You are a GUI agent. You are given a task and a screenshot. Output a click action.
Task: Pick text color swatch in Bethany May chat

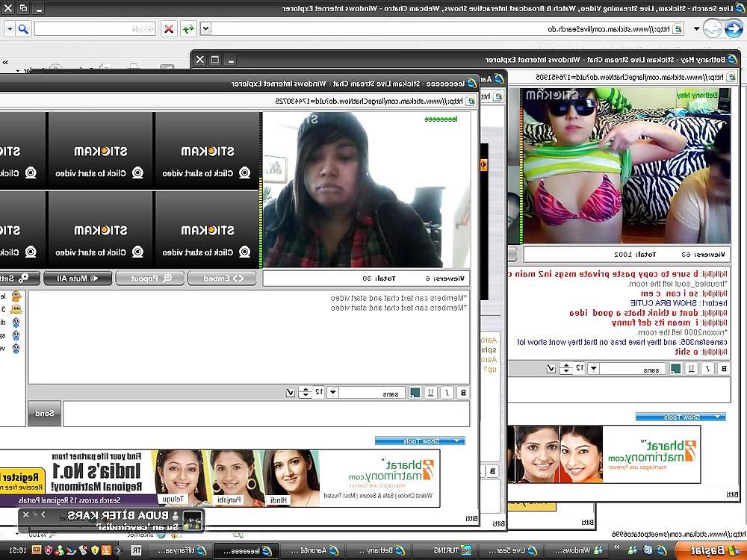pyautogui.click(x=675, y=368)
